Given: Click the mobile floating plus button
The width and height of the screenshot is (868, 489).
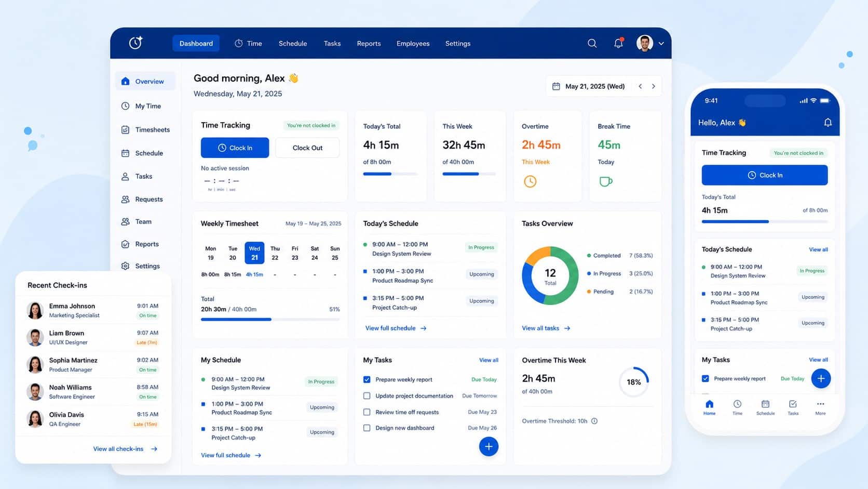Looking at the screenshot, I should 821,378.
